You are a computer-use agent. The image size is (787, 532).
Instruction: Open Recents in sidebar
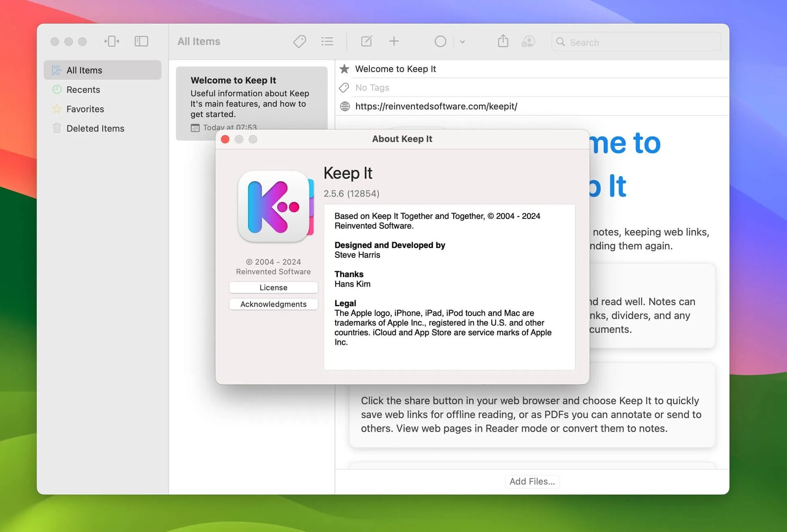tap(102, 89)
